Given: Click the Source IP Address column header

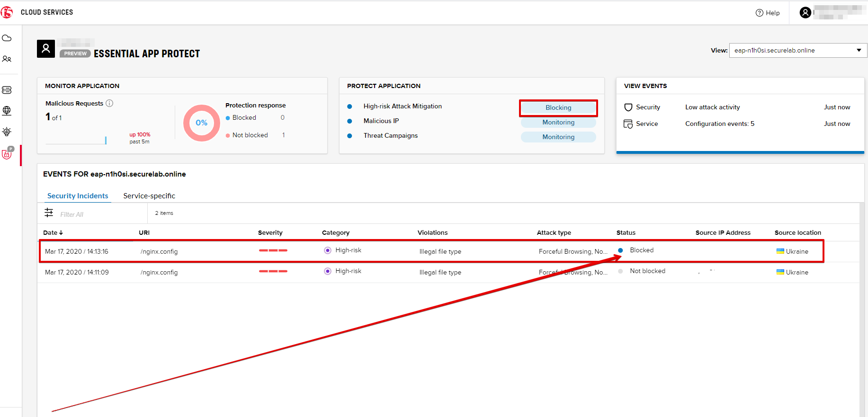Looking at the screenshot, I should click(723, 233).
